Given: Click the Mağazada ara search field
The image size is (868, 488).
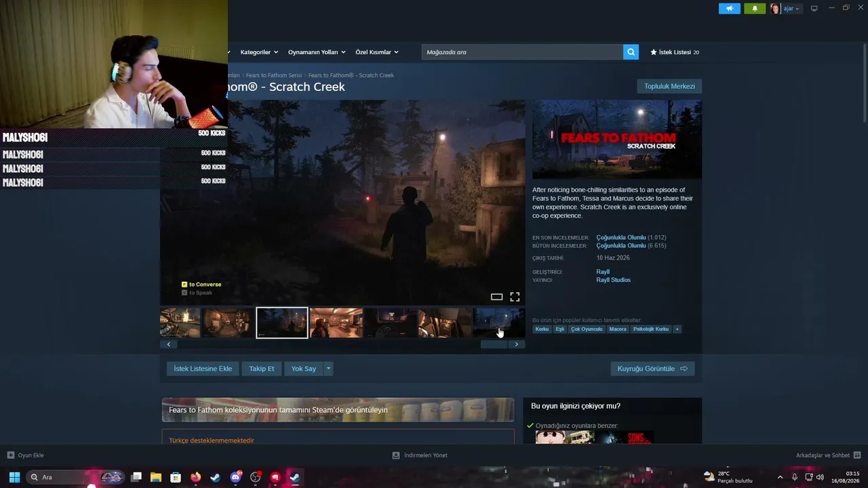Looking at the screenshot, I should tap(522, 52).
